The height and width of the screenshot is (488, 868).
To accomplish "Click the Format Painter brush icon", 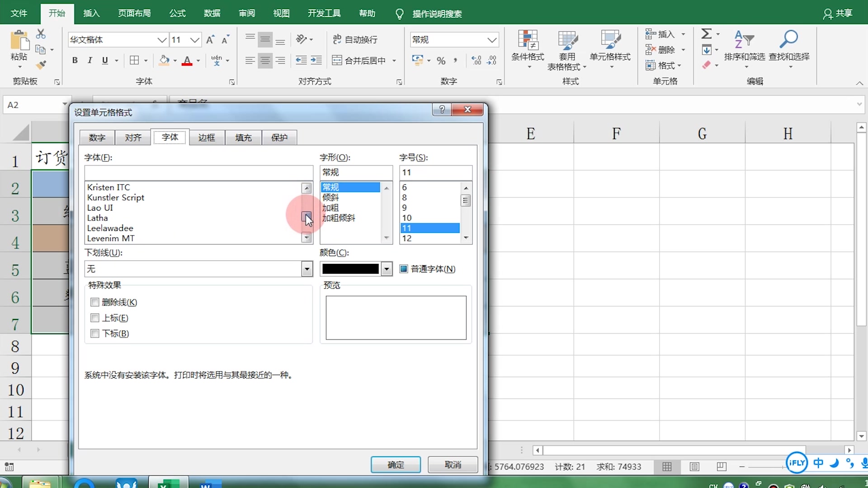I will click(41, 65).
